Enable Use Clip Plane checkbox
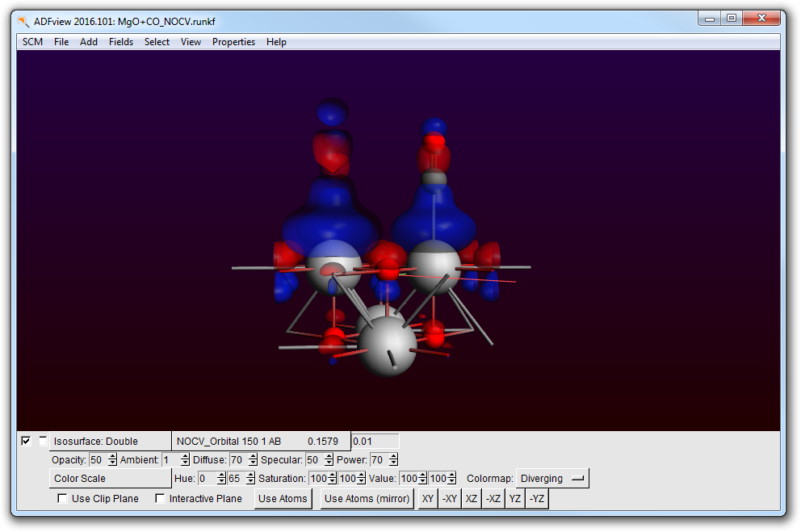Image resolution: width=801 pixels, height=532 pixels. click(62, 498)
